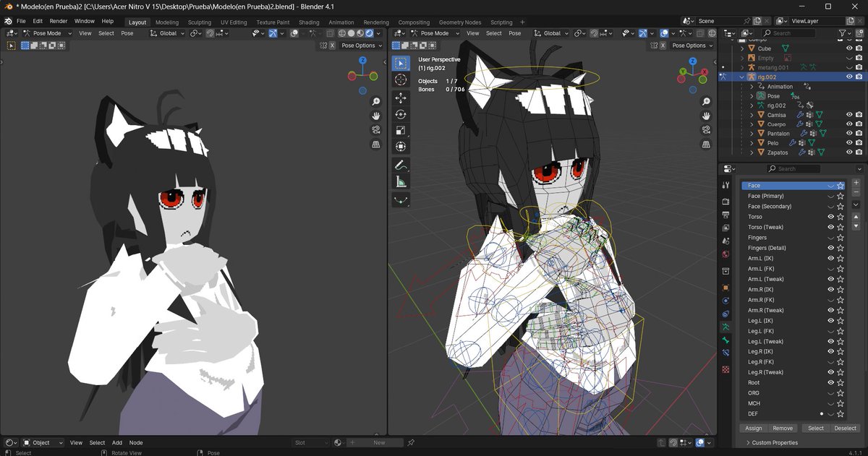Image resolution: width=868 pixels, height=456 pixels.
Task: Expand the Custom Properties panel
Action: (x=771, y=442)
